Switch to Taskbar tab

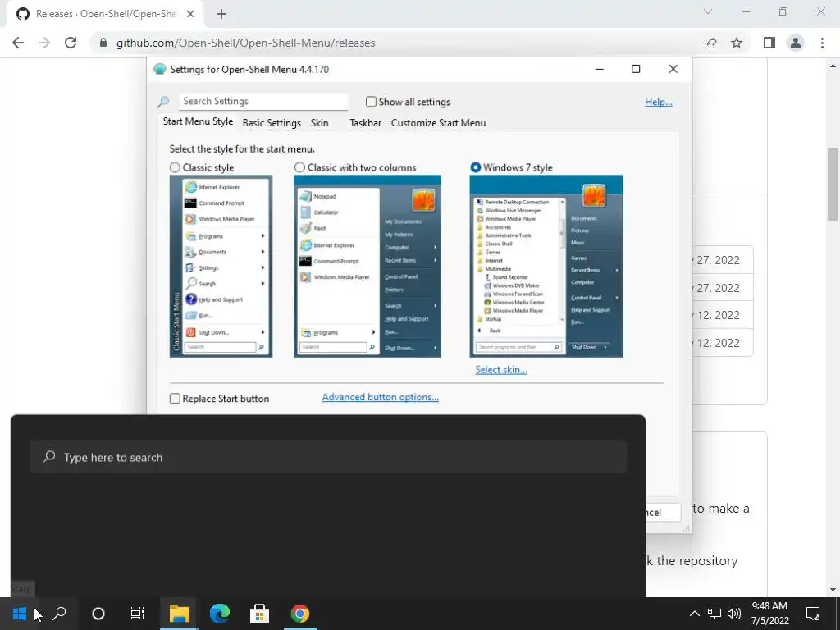(365, 123)
